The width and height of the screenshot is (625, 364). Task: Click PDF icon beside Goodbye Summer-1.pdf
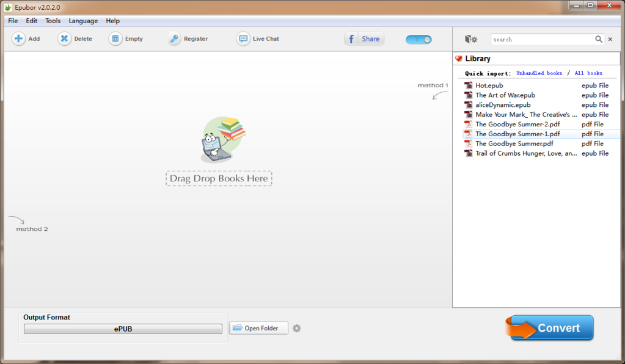[x=469, y=134]
